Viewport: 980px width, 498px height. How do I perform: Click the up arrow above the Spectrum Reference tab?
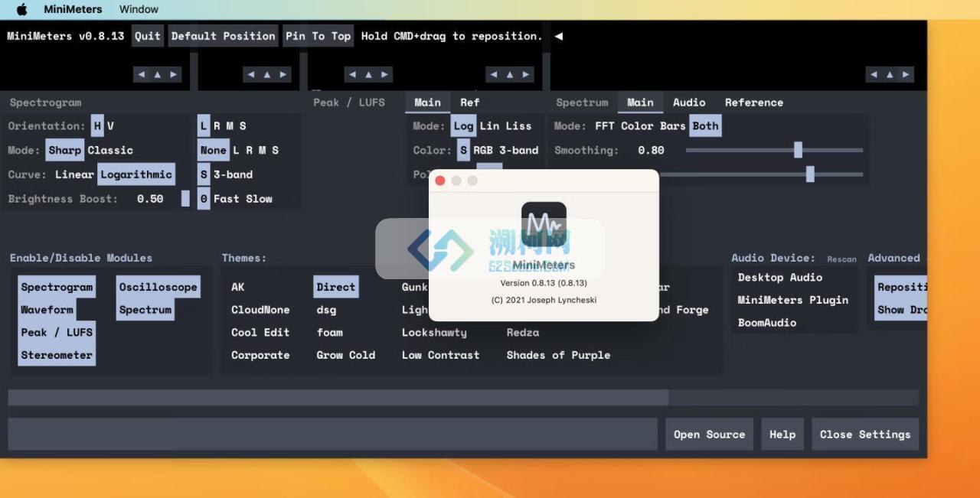point(890,74)
